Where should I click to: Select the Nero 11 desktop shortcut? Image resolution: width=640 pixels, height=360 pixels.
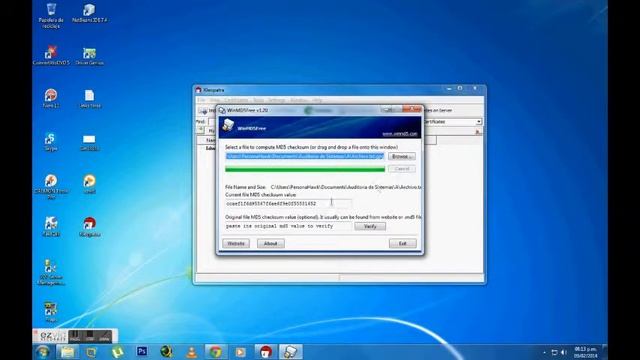(x=51, y=98)
